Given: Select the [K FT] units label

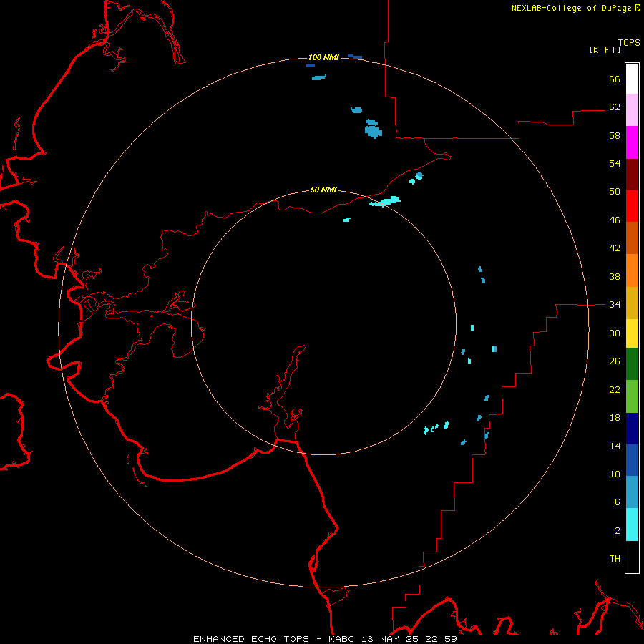Looking at the screenshot, I should click(x=605, y=49).
